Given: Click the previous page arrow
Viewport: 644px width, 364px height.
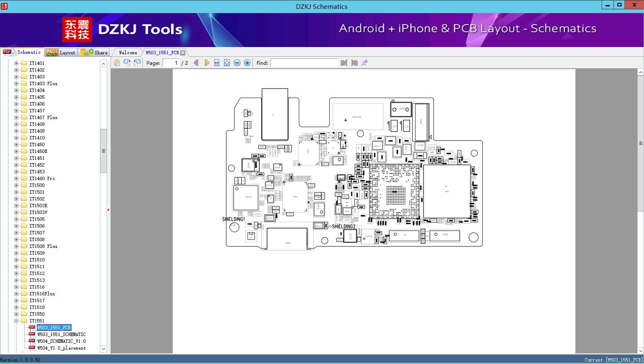Looking at the screenshot, I should [196, 63].
